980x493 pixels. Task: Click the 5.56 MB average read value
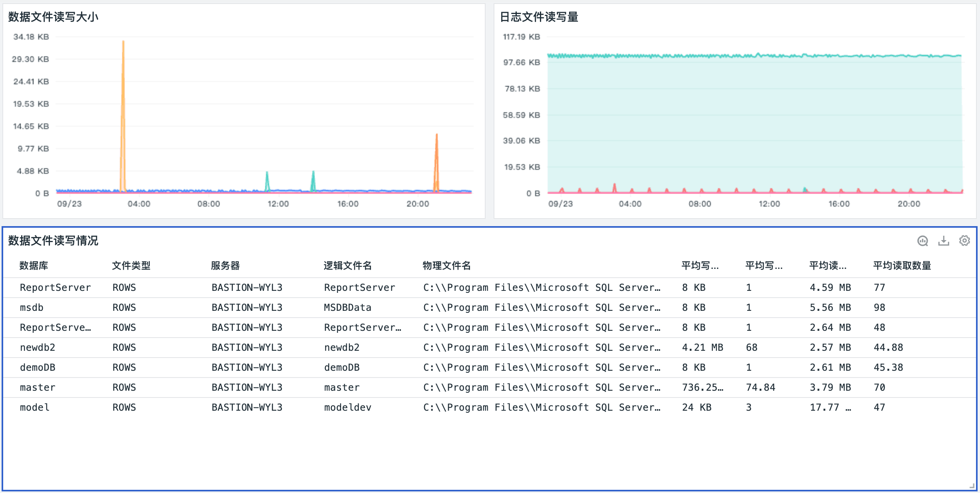click(830, 308)
